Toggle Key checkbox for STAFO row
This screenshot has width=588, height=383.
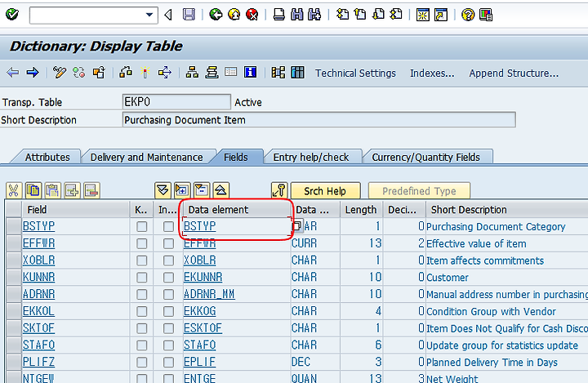pos(142,345)
